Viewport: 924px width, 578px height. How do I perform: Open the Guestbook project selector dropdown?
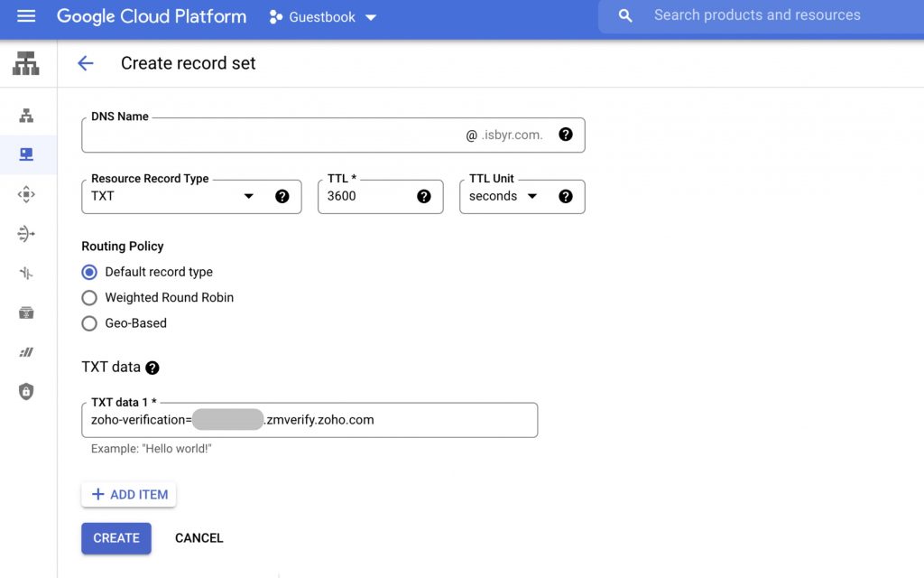[322, 17]
